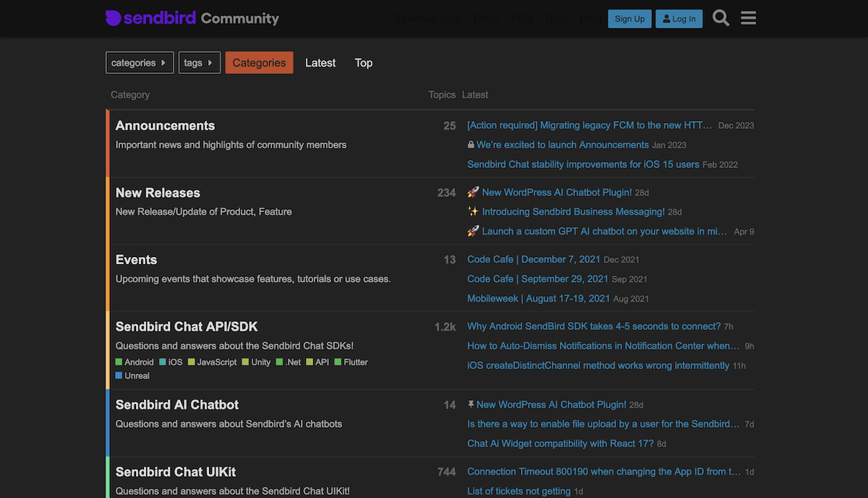Click the 'Latest' column header
This screenshot has width=868, height=498.
tap(475, 95)
